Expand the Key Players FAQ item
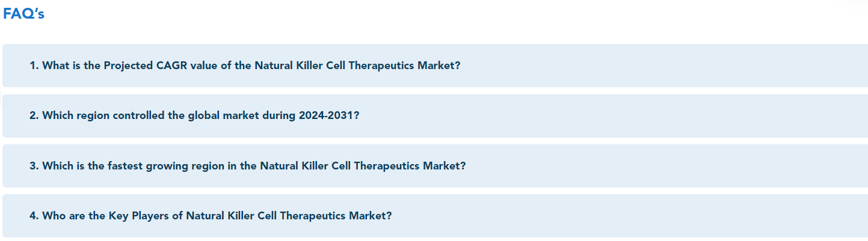This screenshot has width=868, height=241. 435,216
